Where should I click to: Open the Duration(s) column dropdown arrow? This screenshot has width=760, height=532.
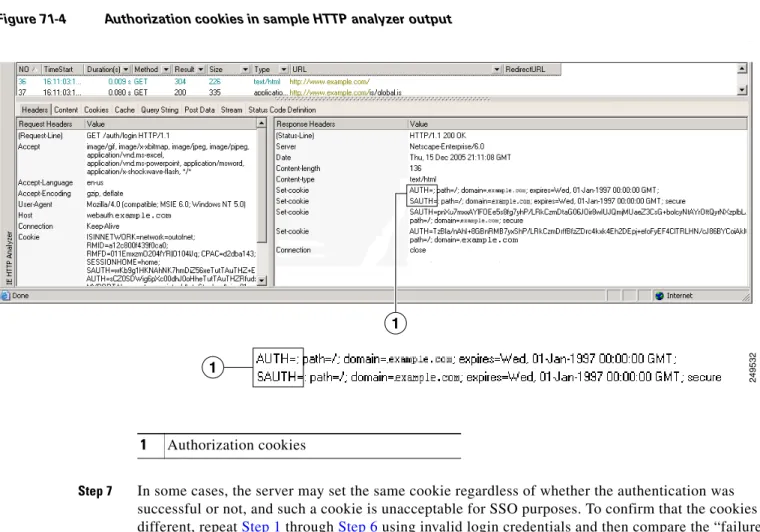[x=126, y=70]
